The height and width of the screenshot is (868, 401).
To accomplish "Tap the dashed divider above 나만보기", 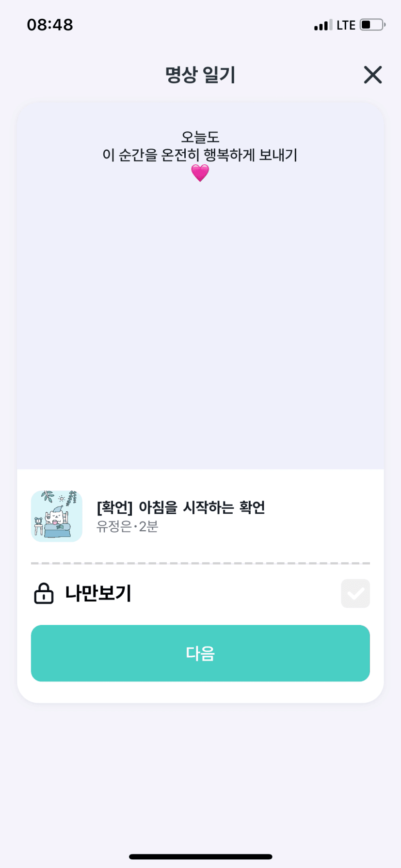I will click(200, 563).
